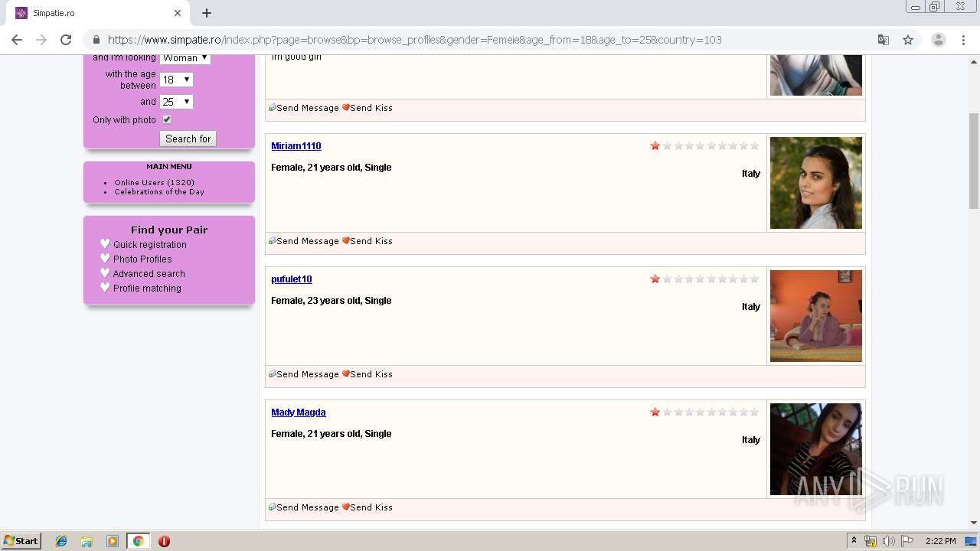
Task: Reload the current page
Action: pos(66,40)
